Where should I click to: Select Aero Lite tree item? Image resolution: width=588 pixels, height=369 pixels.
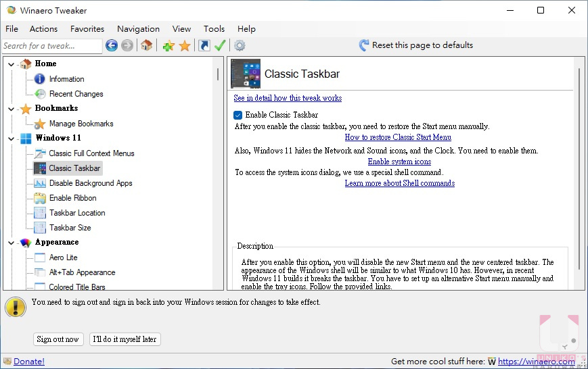pos(64,257)
